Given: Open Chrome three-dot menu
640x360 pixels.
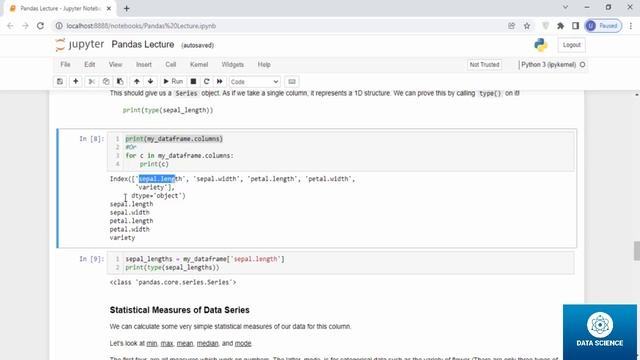Looking at the screenshot, I should (631, 26).
